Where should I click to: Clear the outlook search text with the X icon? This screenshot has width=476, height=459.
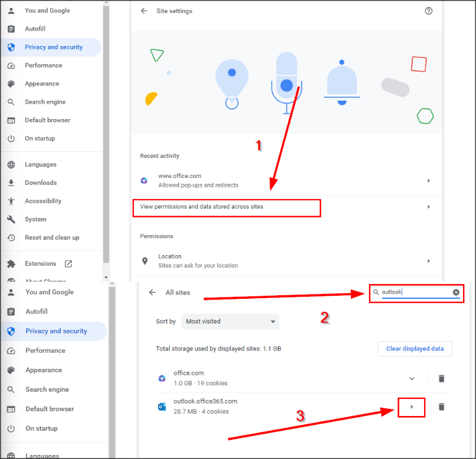[x=456, y=292]
